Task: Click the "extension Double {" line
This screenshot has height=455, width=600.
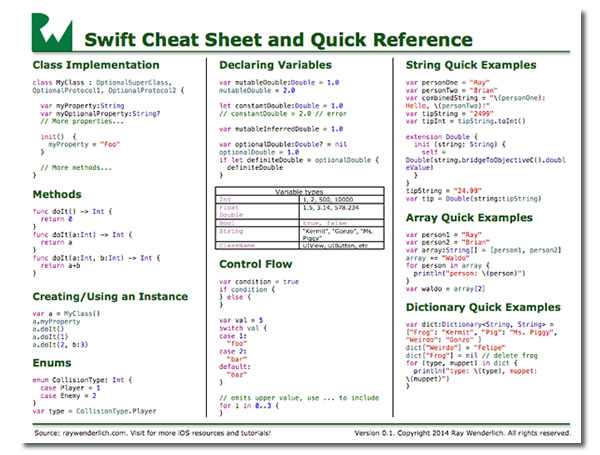Action: coord(442,137)
